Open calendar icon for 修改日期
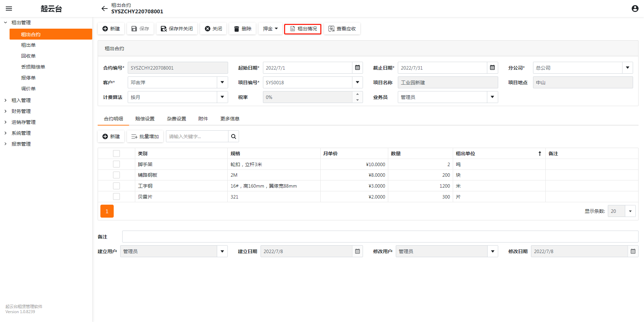Viewport: 644px width, 322px height. point(633,251)
